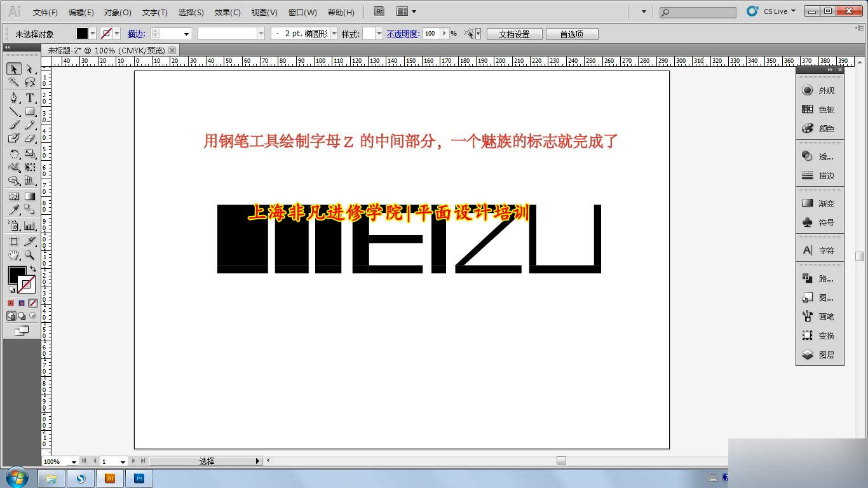868x488 pixels.
Task: Pick the Eyedropper tool
Action: pyautogui.click(x=14, y=210)
